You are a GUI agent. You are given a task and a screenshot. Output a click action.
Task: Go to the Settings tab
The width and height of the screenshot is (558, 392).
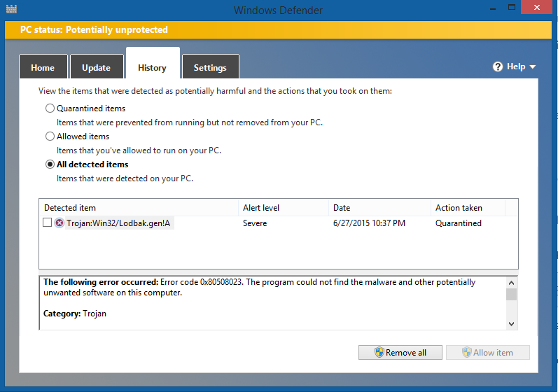(x=210, y=67)
